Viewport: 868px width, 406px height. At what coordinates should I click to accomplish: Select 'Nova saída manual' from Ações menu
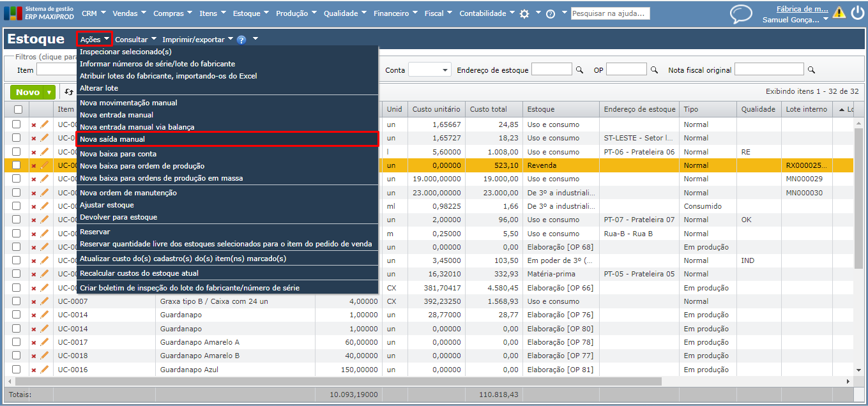coord(112,139)
